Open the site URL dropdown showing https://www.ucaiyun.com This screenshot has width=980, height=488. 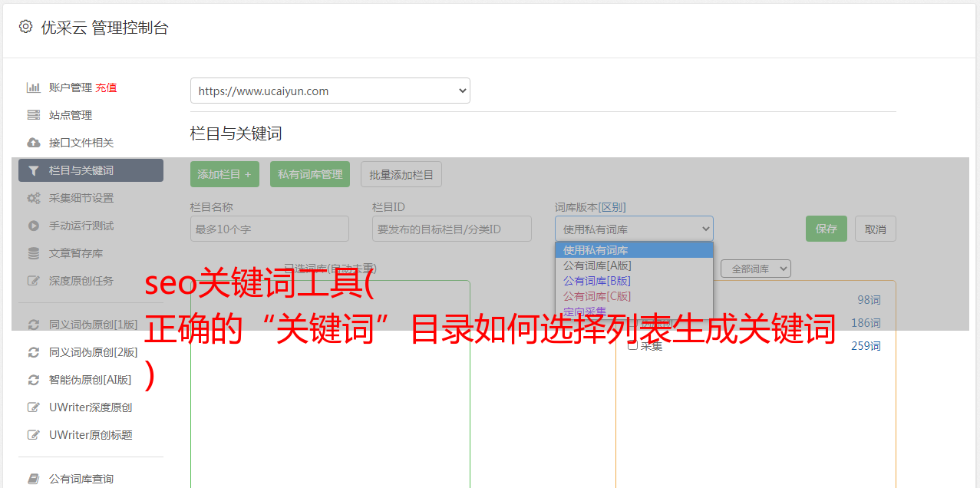(x=330, y=91)
